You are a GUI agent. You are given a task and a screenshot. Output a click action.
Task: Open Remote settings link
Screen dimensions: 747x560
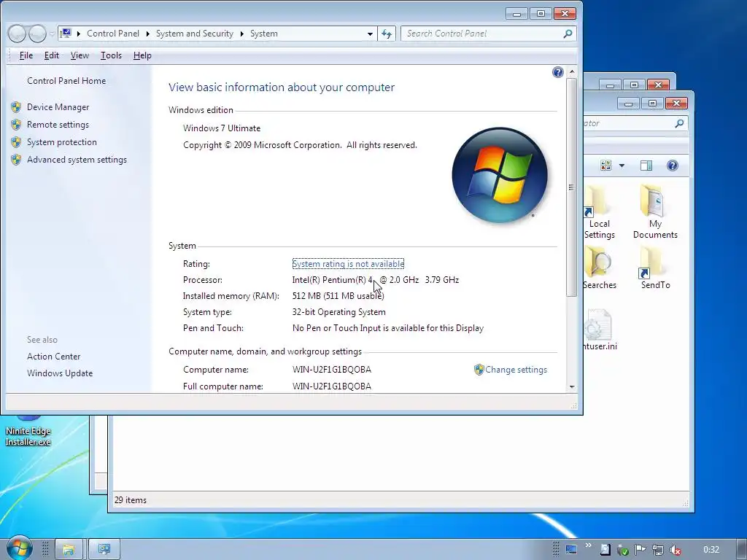[x=58, y=125]
